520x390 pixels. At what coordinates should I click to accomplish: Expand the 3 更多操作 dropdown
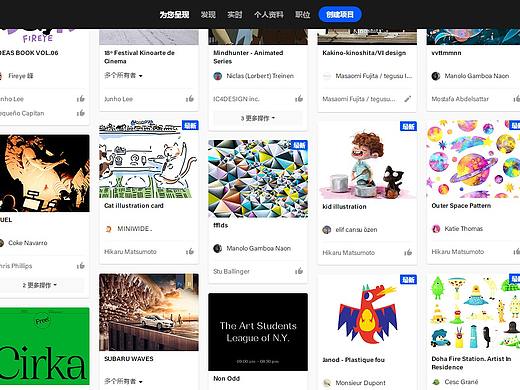pyautogui.click(x=258, y=118)
